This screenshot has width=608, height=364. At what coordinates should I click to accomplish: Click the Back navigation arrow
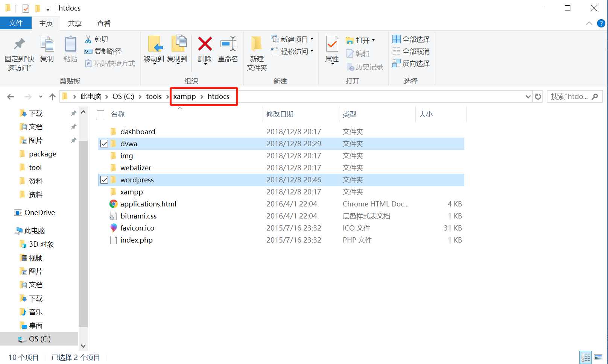[x=11, y=97]
